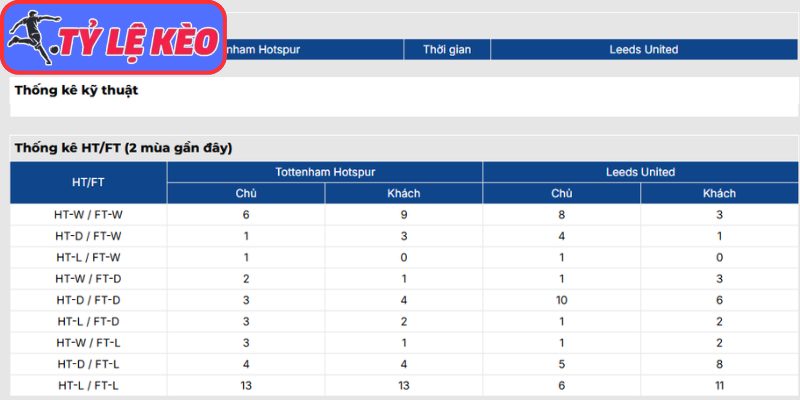Click Tottenham Chủ value 3 in HT-L / FT-D row
This screenshot has height=400, width=800.
246,322
